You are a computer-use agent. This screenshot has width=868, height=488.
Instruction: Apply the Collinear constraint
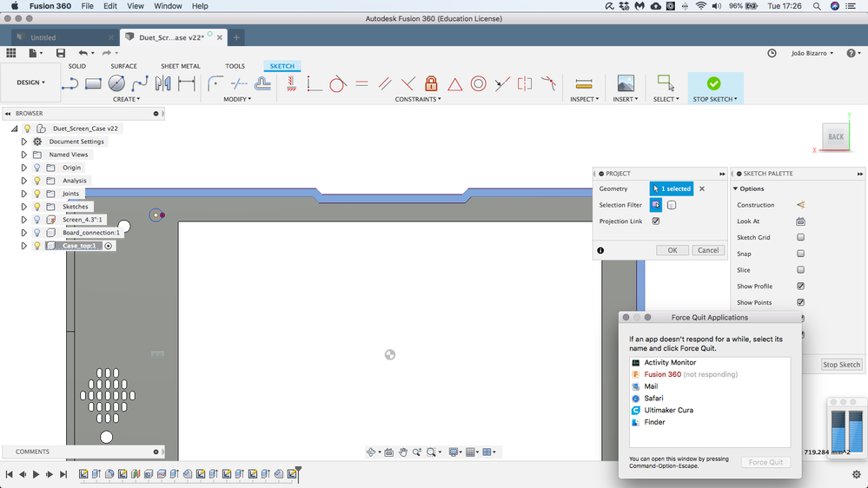(x=502, y=83)
